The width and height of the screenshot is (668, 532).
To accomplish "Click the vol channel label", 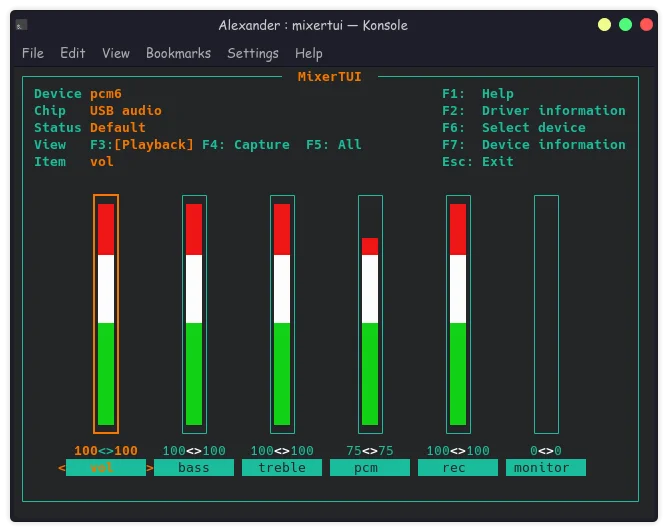I will point(106,467).
